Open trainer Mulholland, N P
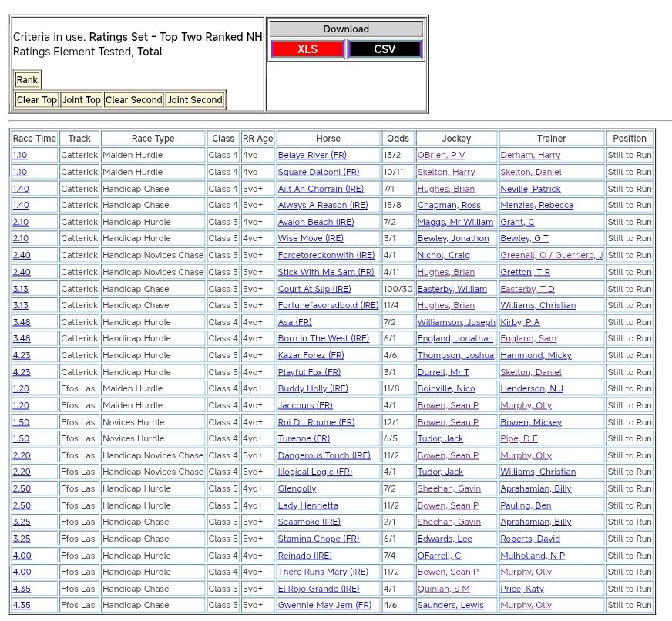This screenshot has width=672, height=621. (x=533, y=556)
